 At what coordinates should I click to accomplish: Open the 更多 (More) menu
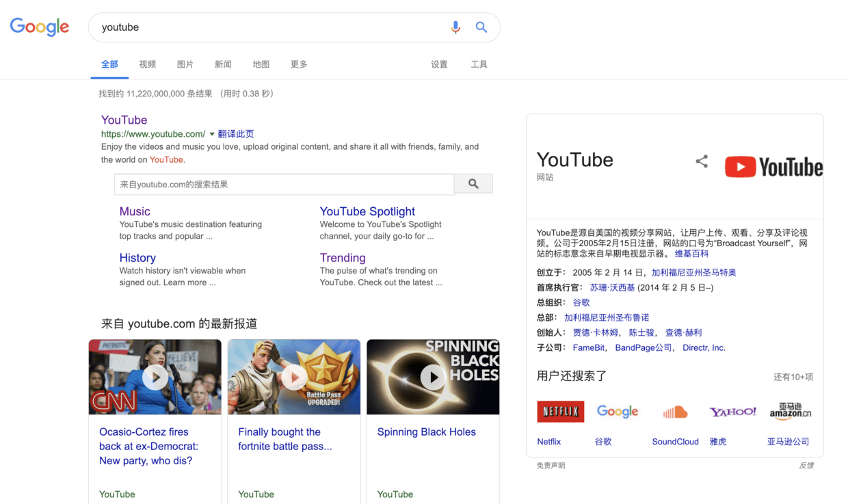[x=299, y=64]
